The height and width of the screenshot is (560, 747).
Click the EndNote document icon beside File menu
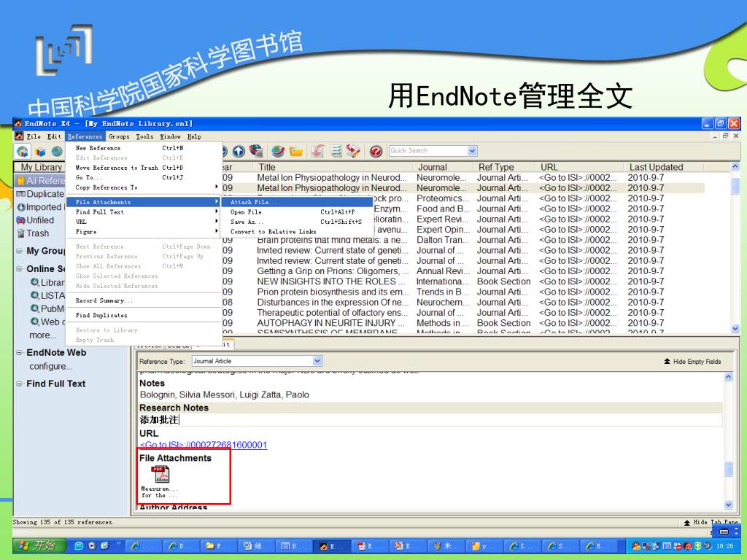click(19, 136)
